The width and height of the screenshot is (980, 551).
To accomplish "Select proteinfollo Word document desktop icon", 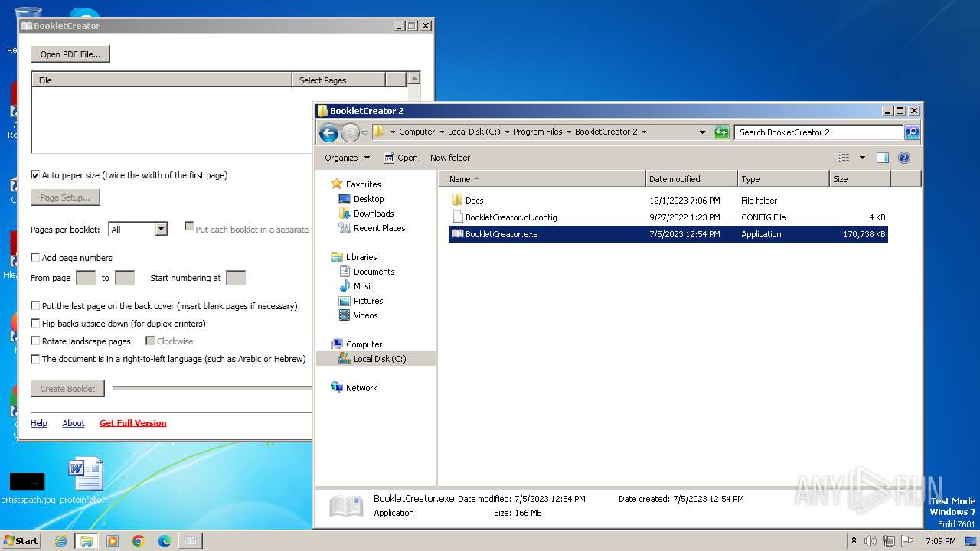I will pos(85,481).
